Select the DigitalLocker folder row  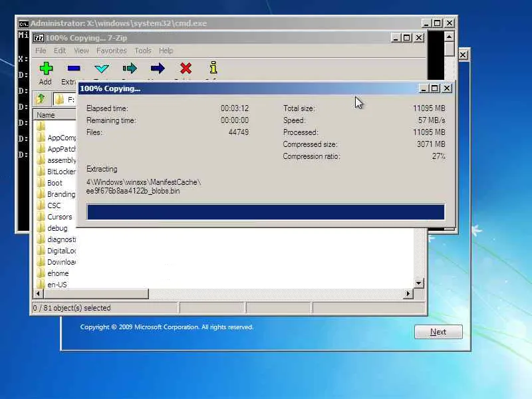point(57,251)
